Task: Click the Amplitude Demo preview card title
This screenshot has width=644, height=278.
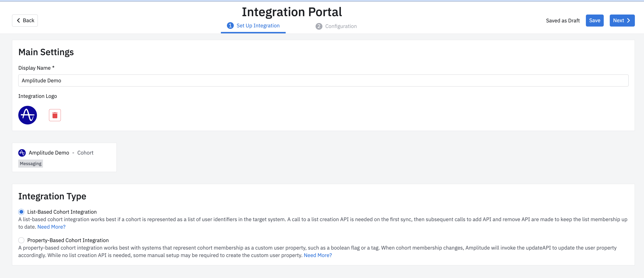Action: click(x=49, y=153)
